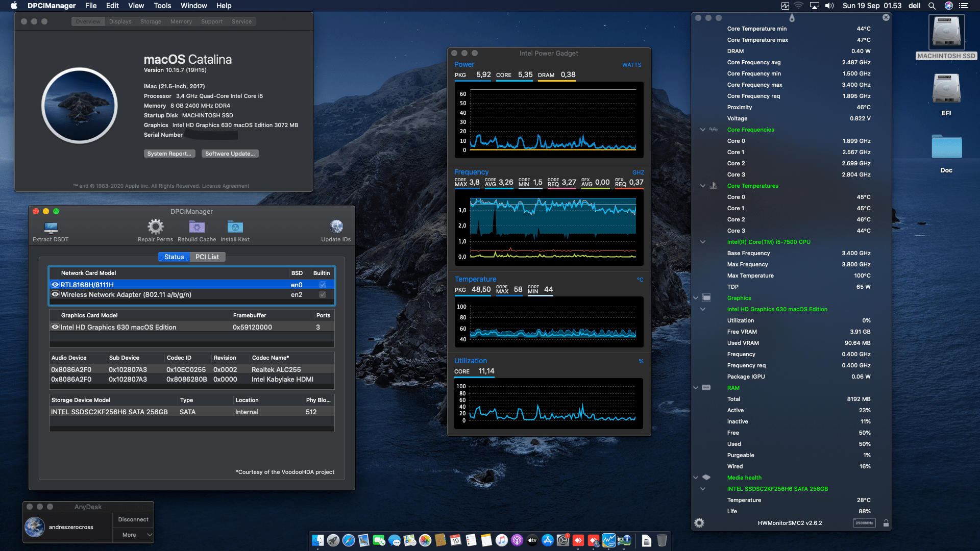The width and height of the screenshot is (980, 551).
Task: Click the System Report... button
Action: click(169, 154)
